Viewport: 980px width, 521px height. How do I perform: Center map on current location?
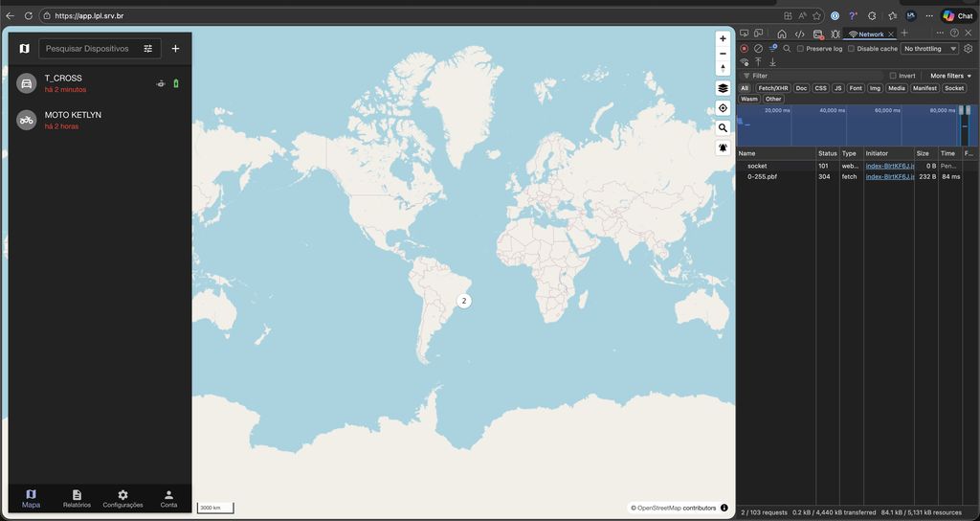[723, 108]
